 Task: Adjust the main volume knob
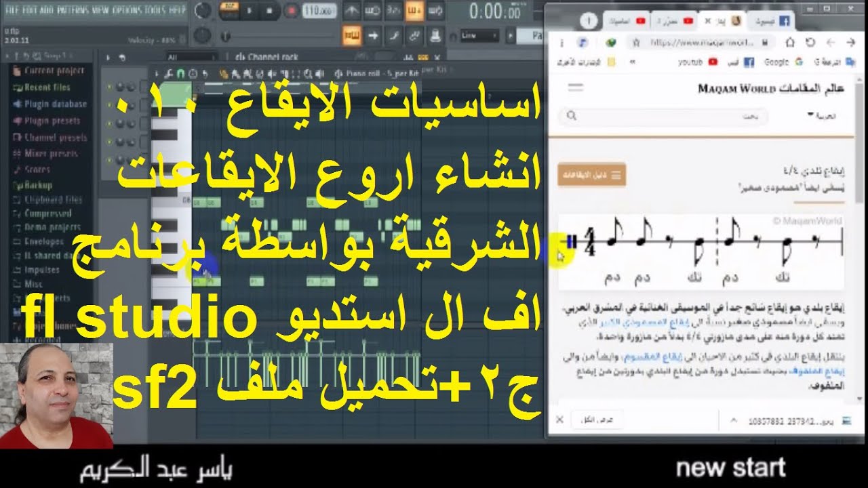[x=203, y=11]
